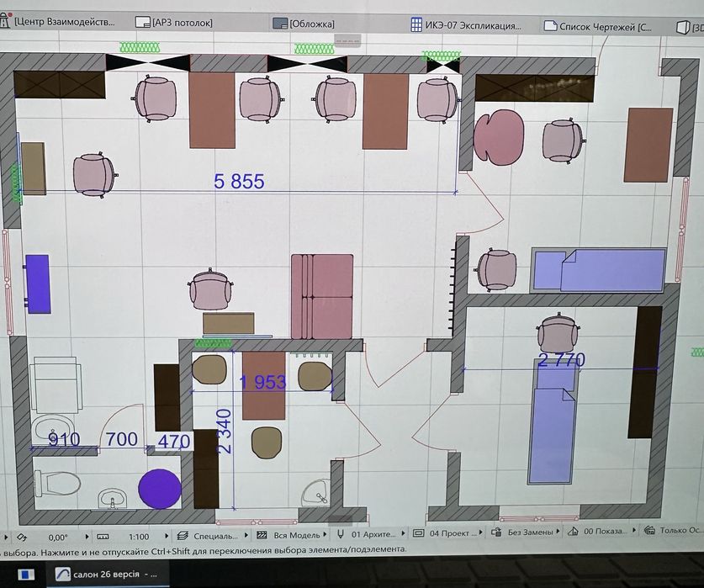Select the white armchair above the washbasin
Screen dimensions: 704x588
click(56, 385)
